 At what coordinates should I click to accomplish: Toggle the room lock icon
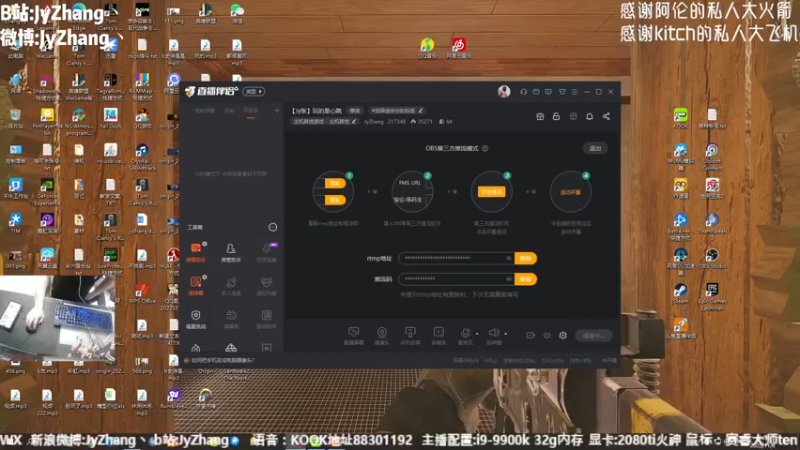[556, 116]
